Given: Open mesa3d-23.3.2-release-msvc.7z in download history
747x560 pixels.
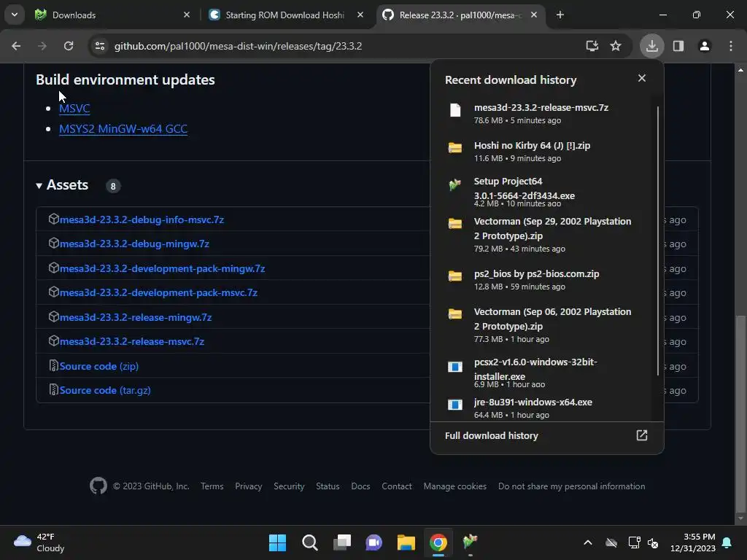Looking at the screenshot, I should click(x=543, y=113).
